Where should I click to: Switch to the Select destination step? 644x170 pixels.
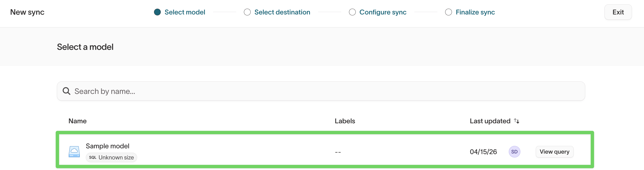click(x=282, y=12)
